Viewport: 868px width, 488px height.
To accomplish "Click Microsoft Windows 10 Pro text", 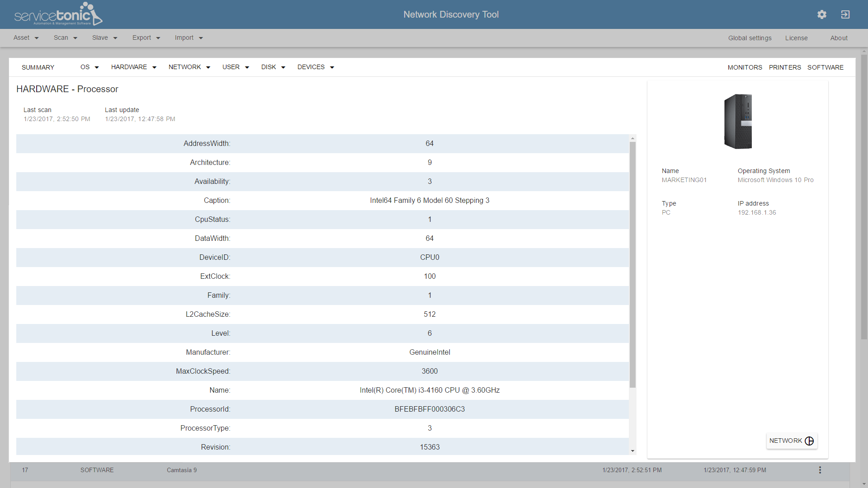I will (x=775, y=180).
